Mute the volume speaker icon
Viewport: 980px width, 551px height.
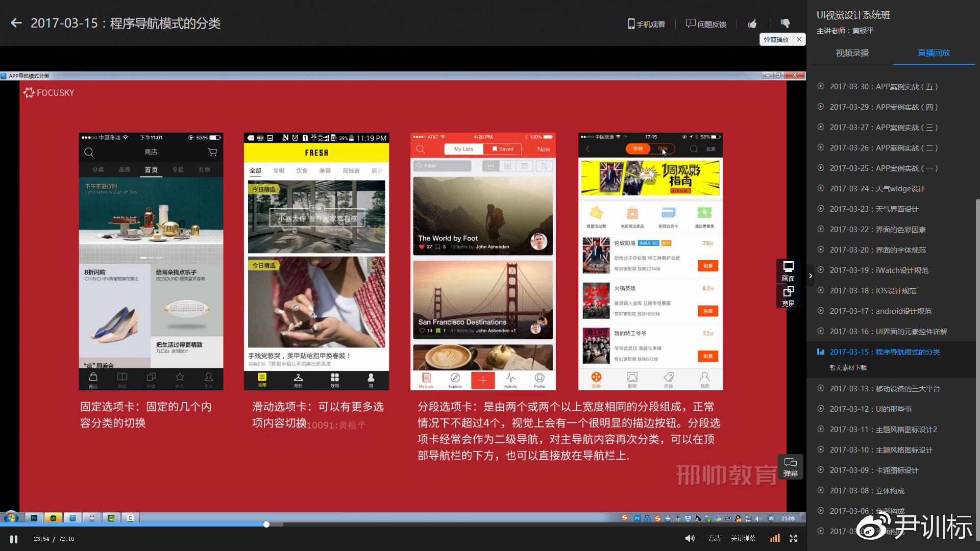click(x=690, y=538)
